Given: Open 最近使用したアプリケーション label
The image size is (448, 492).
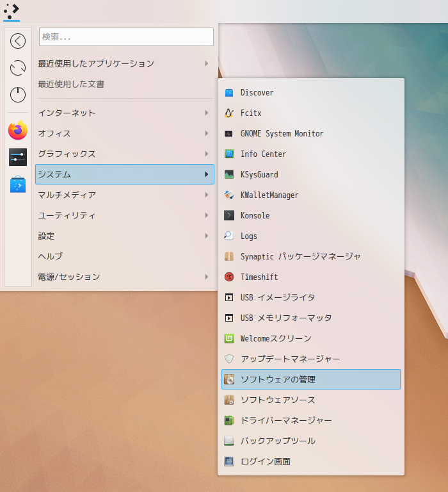Looking at the screenshot, I should [96, 63].
